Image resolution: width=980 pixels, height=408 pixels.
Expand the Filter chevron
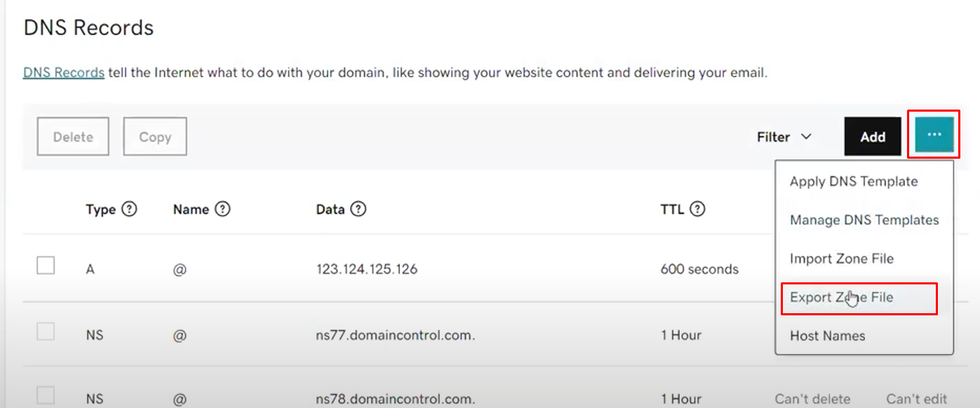tap(805, 138)
